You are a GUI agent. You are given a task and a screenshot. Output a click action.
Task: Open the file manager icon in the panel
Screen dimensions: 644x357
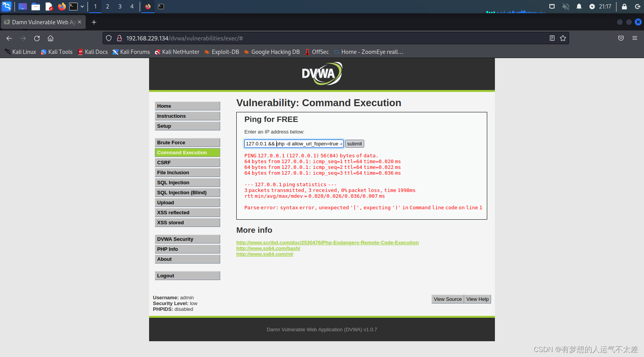36,7
